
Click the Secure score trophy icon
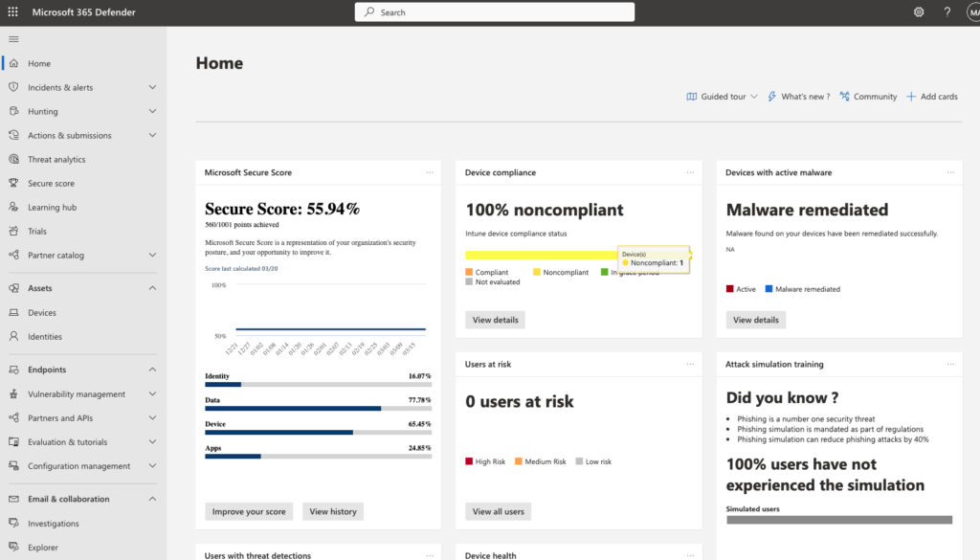(x=13, y=183)
